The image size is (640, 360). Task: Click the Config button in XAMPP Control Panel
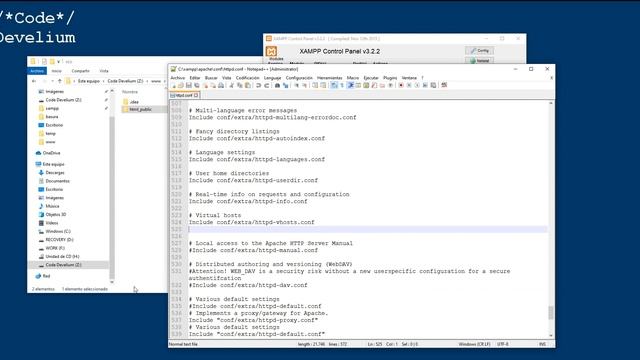(479, 51)
